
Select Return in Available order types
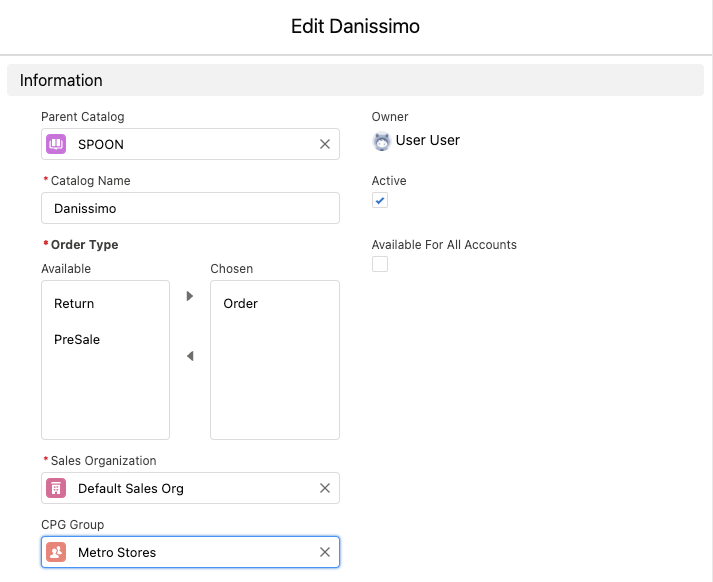pyautogui.click(x=74, y=304)
